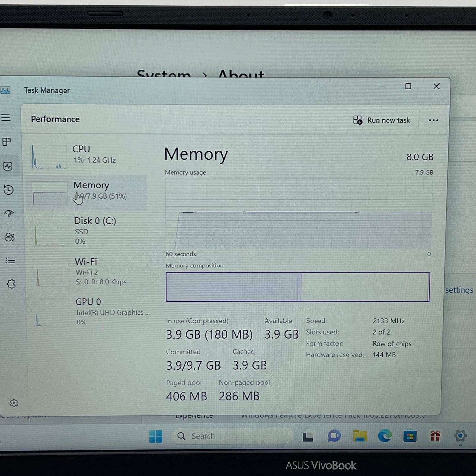Click the 3.9/9.7 GB committed value
The width and height of the screenshot is (476, 476).
pyautogui.click(x=193, y=365)
